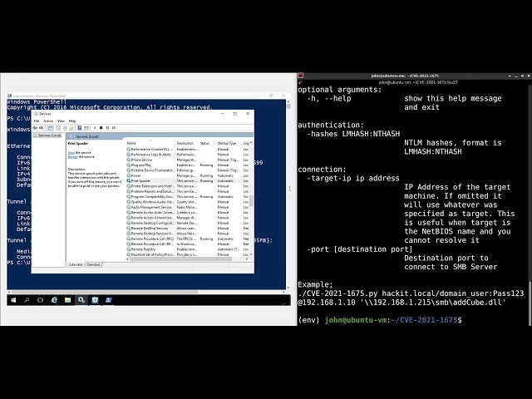This screenshot has width=532, height=399.
Task: Click the gear icon beside Print Spooler row
Action: click(129, 181)
